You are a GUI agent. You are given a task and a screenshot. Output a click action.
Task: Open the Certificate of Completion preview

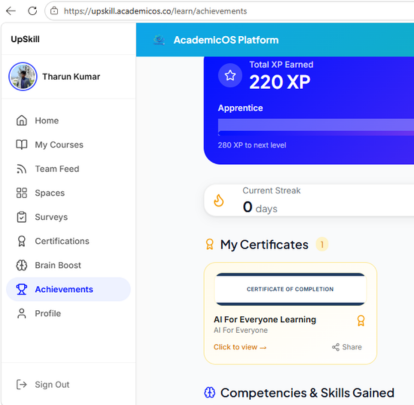[290, 289]
